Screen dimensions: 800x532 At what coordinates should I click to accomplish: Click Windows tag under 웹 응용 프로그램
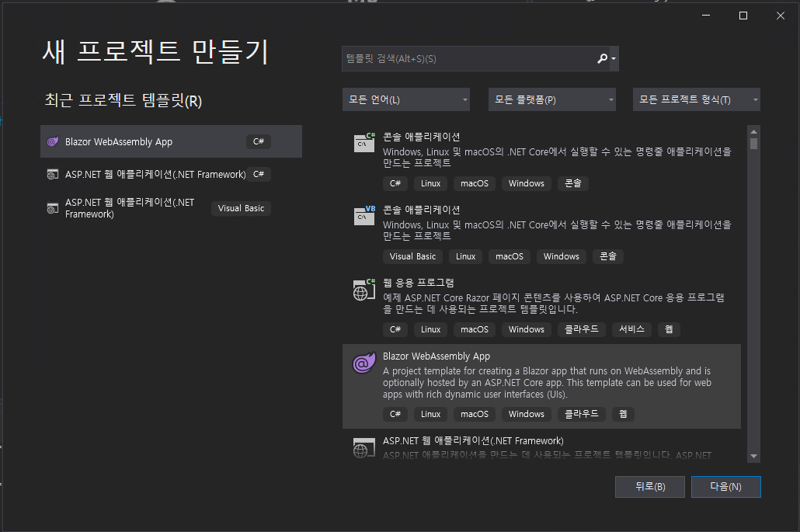526,329
